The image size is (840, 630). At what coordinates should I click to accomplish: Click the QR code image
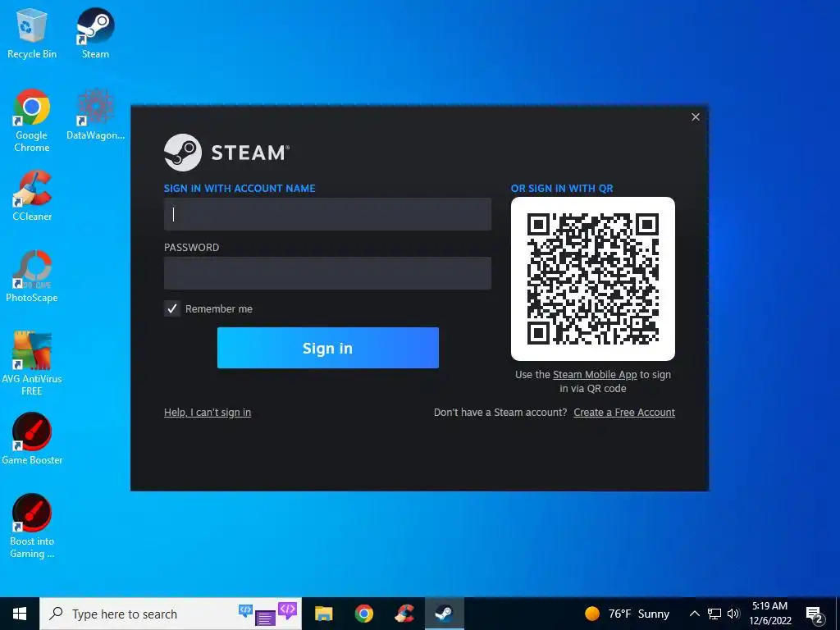tap(593, 279)
